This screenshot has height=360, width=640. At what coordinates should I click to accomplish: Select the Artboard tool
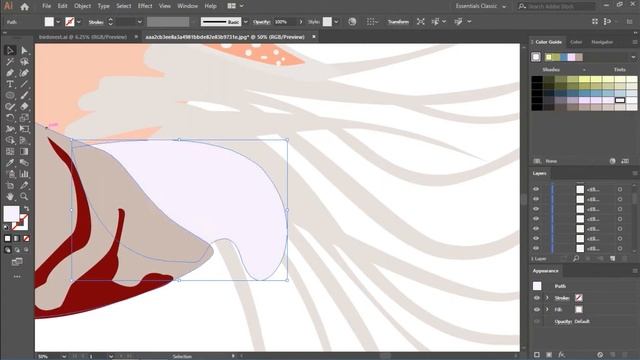point(10,185)
